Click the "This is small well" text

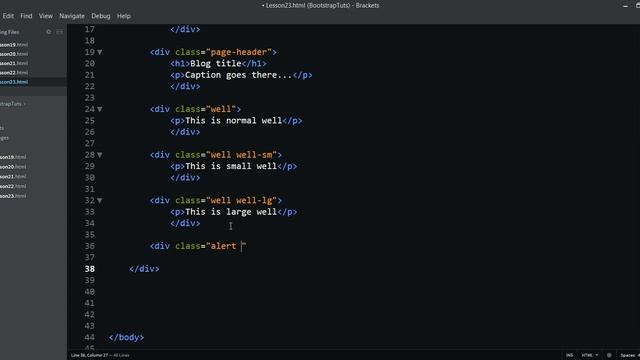click(x=231, y=167)
